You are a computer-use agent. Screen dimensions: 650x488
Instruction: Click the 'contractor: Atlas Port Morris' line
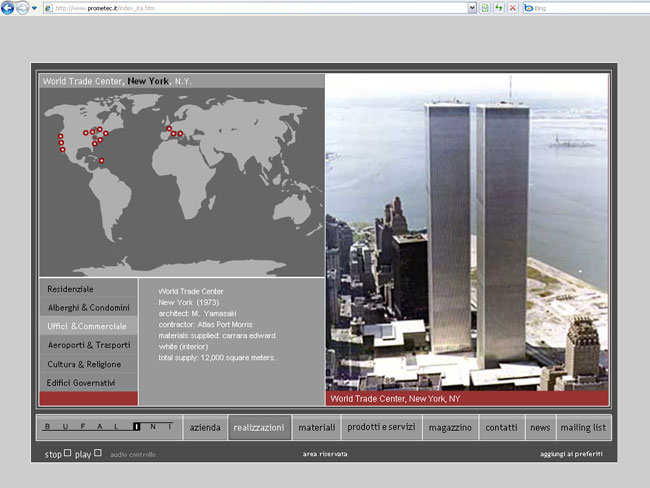click(x=206, y=325)
